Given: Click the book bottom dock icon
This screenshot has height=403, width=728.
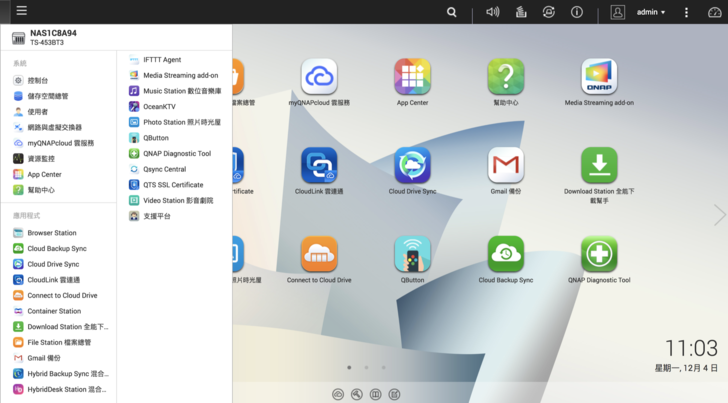Looking at the screenshot, I should 375,394.
